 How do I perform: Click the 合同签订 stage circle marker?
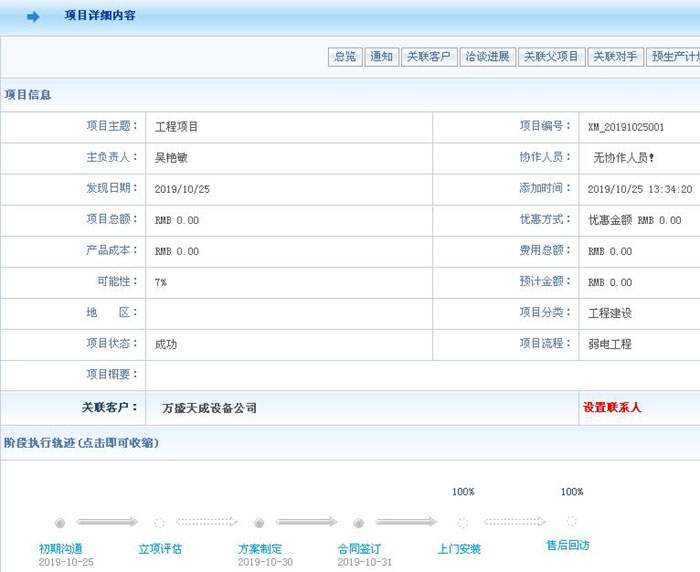[358, 522]
